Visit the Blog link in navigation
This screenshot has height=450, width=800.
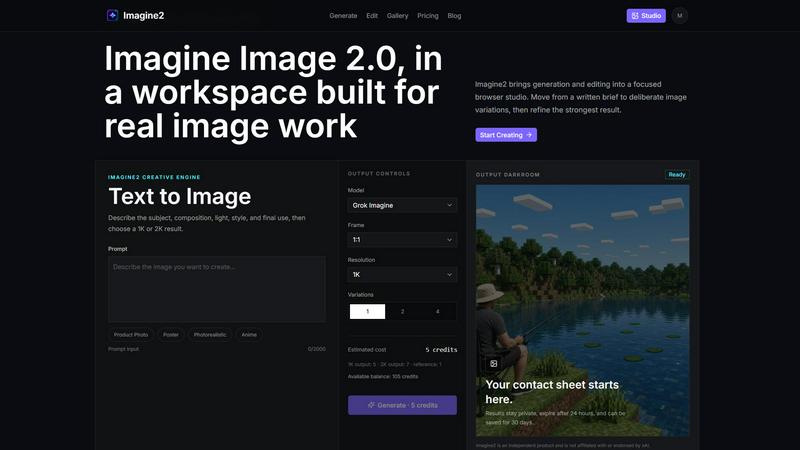coord(454,16)
